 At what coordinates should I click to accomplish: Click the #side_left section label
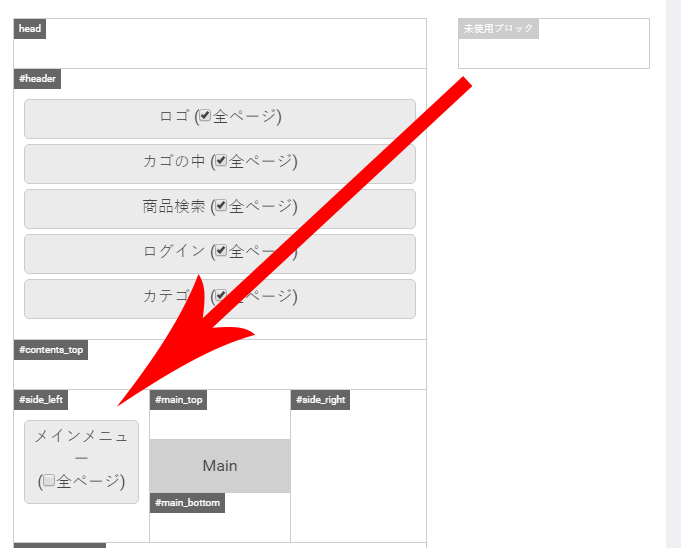coord(41,399)
